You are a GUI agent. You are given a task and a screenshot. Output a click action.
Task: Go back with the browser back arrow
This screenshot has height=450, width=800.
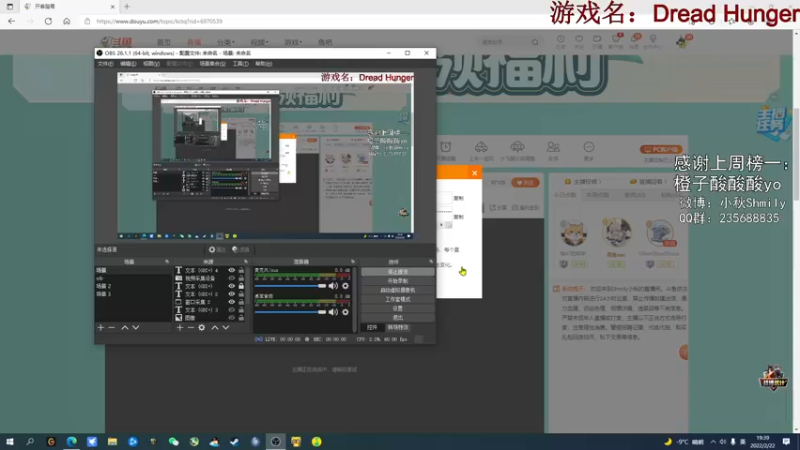pyautogui.click(x=12, y=21)
